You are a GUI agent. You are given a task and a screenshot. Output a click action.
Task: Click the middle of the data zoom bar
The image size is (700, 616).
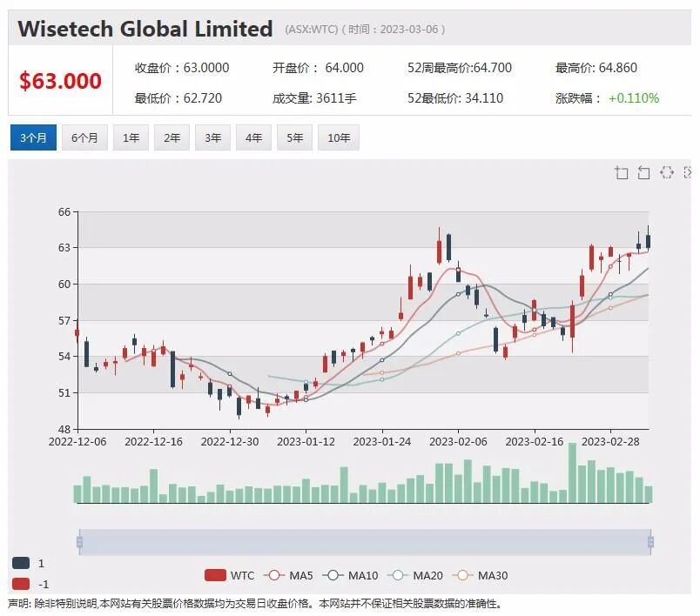click(x=365, y=542)
